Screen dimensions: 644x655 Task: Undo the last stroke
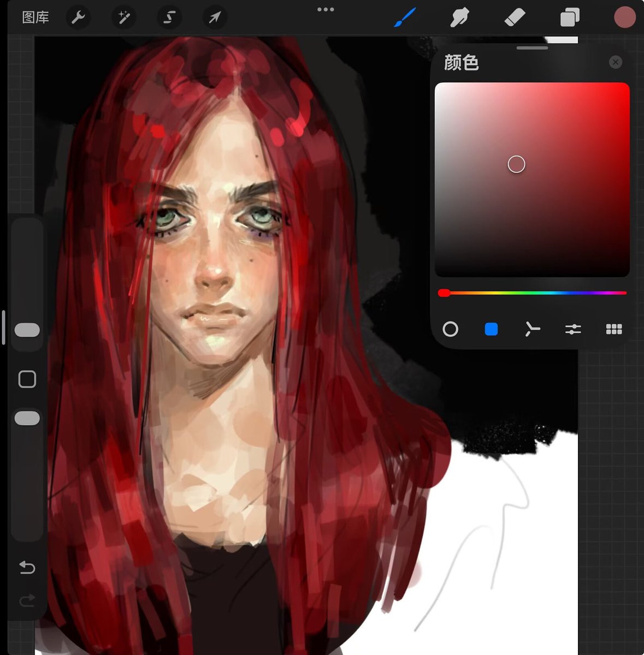click(27, 568)
